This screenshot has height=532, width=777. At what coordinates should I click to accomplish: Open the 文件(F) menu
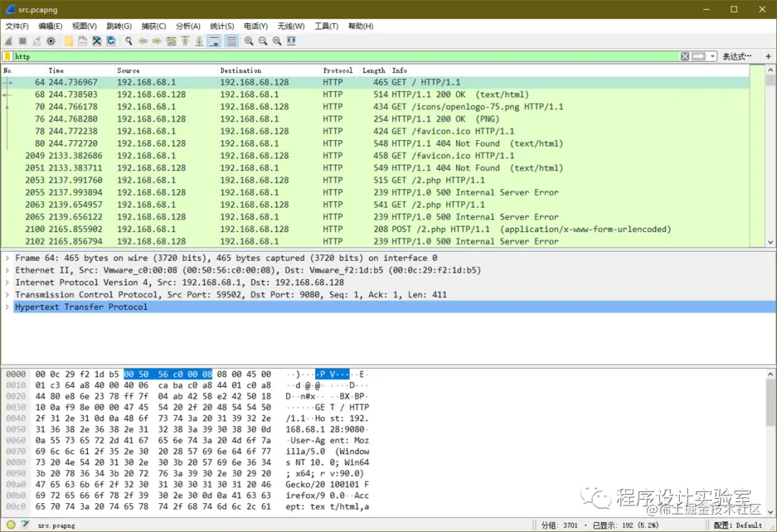pos(17,26)
